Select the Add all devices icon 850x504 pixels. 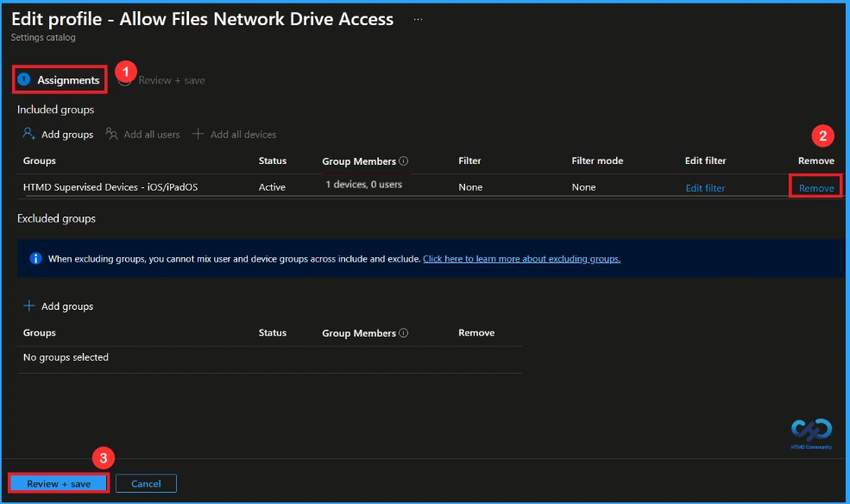199,134
